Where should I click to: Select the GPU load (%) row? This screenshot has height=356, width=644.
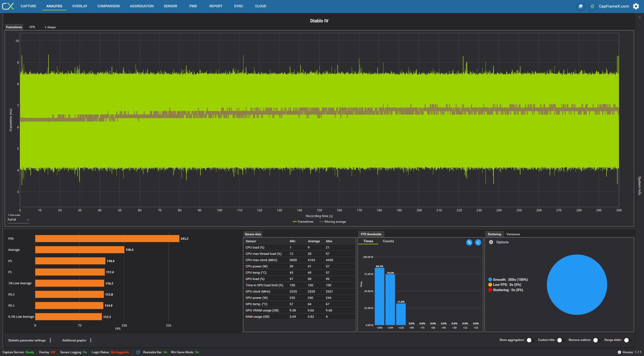[x=299, y=279]
